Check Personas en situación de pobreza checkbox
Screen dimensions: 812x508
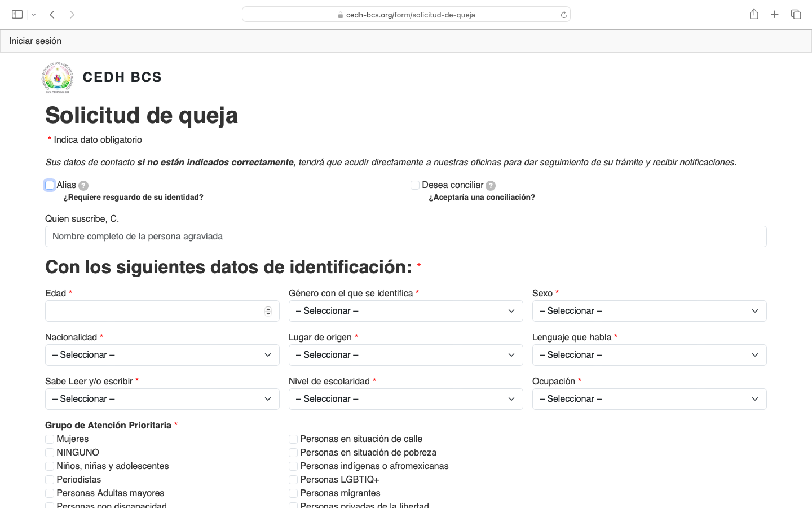pos(293,453)
